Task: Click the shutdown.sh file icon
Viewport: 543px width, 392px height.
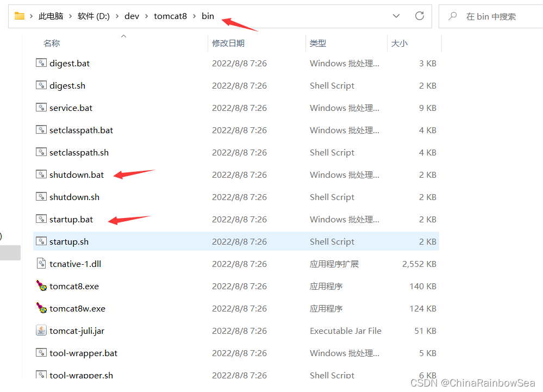Action: (41, 197)
